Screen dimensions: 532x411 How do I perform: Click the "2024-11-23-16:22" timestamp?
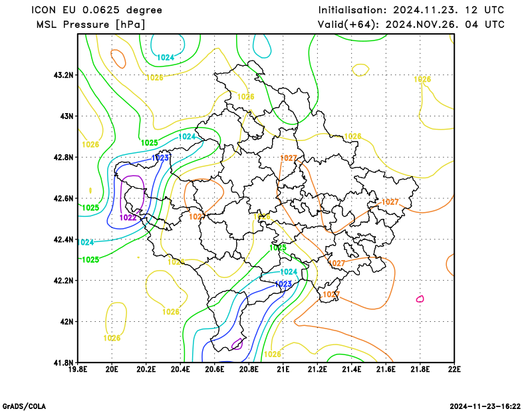(x=485, y=406)
